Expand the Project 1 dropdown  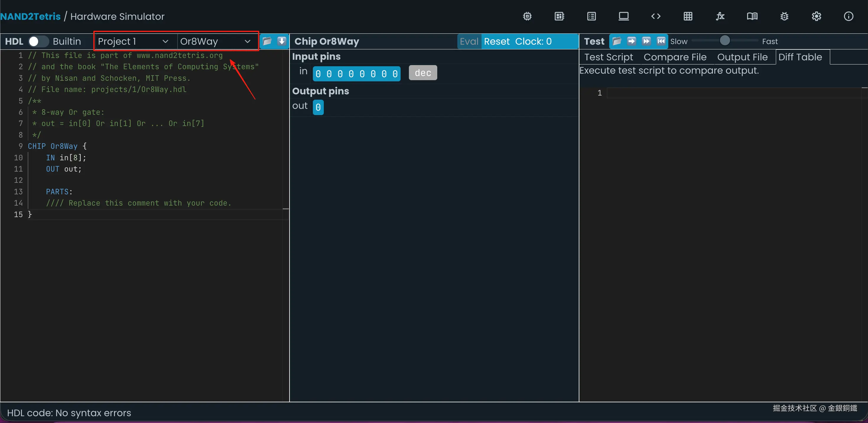pos(134,41)
